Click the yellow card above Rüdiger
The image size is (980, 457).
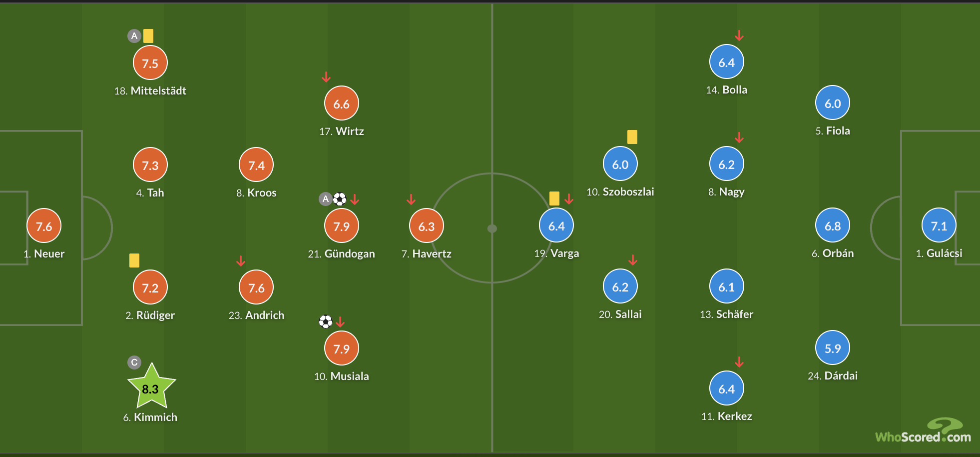point(134,260)
